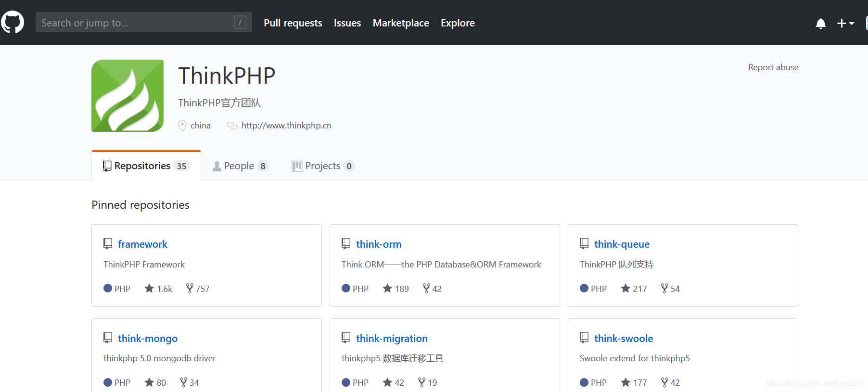Switch to the Projects tab
Viewport: 868px width, 392px height.
(323, 166)
